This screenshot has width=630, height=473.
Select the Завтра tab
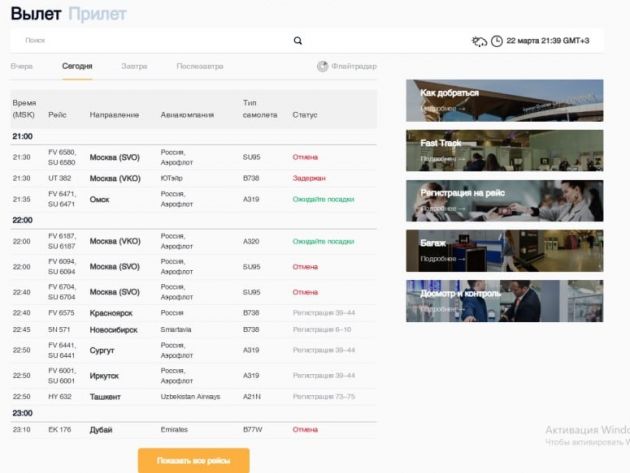click(x=134, y=66)
